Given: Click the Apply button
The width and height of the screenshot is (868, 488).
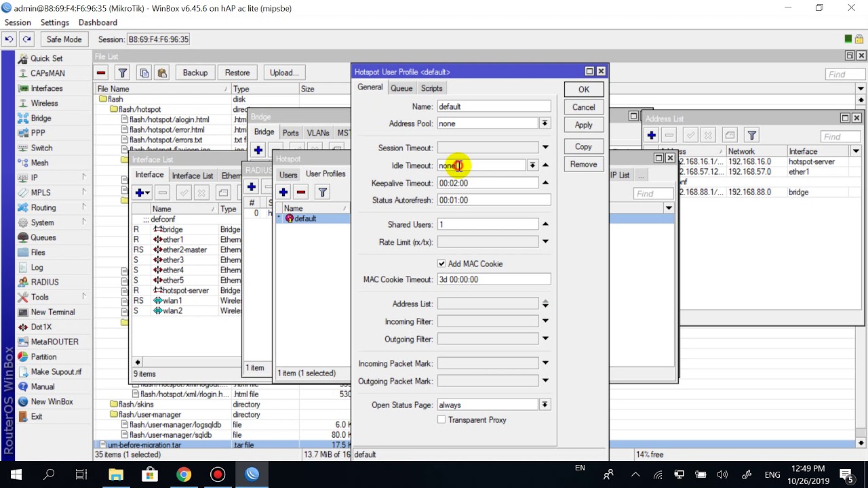Looking at the screenshot, I should click(x=584, y=125).
